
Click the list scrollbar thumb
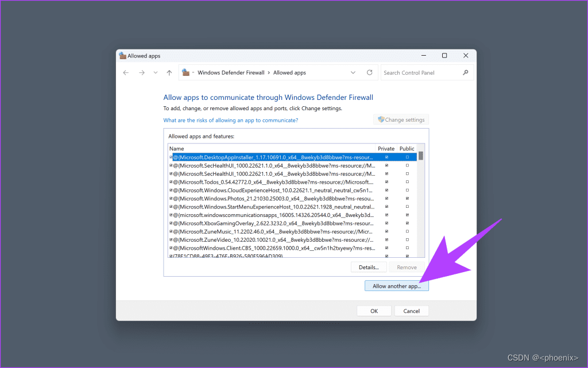click(421, 156)
